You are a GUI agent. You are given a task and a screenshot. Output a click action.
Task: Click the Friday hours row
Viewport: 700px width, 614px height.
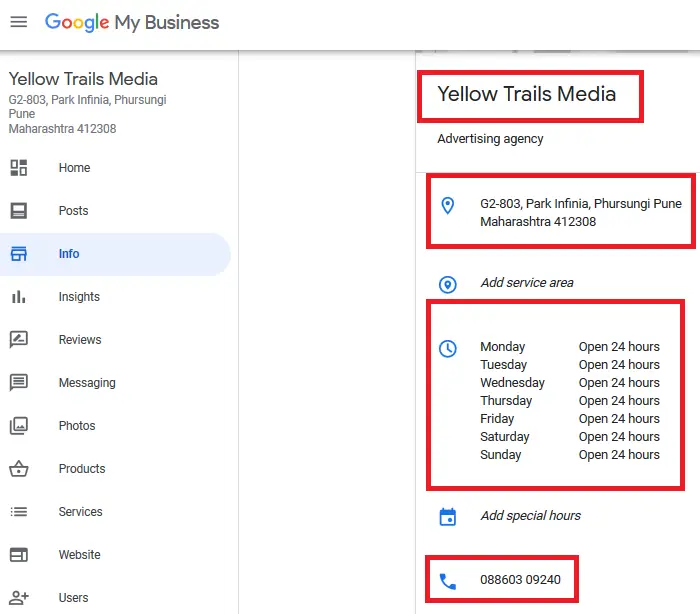pos(570,418)
